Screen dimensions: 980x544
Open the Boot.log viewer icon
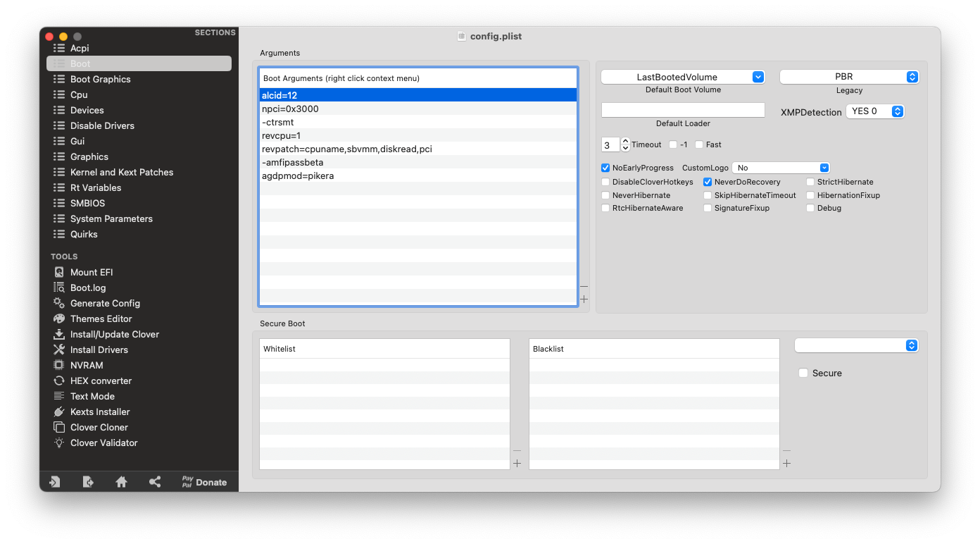coord(59,288)
